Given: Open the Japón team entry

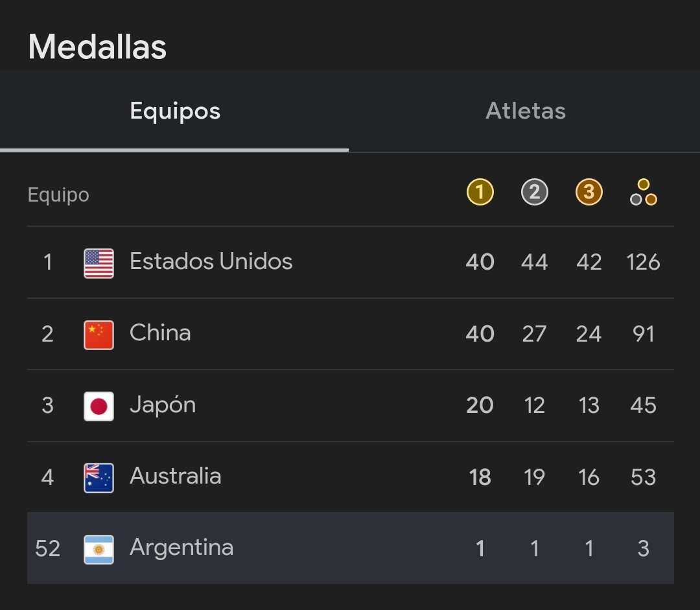Looking at the screenshot, I should (x=163, y=405).
